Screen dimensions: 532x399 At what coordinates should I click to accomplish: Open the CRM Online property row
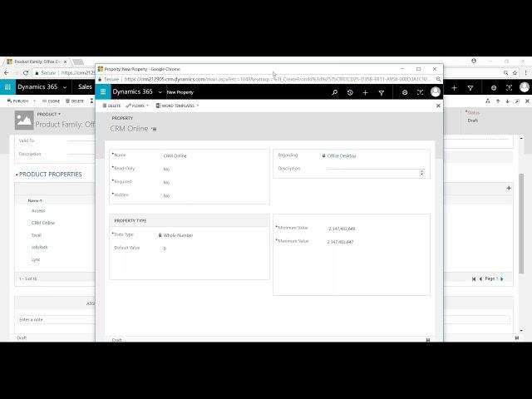[x=43, y=223]
